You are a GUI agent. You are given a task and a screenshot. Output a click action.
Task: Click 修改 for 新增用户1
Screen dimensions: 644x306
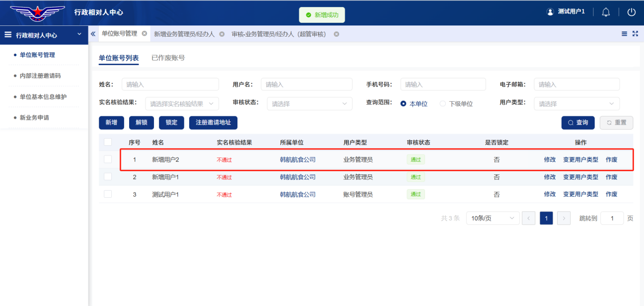[x=550, y=177]
